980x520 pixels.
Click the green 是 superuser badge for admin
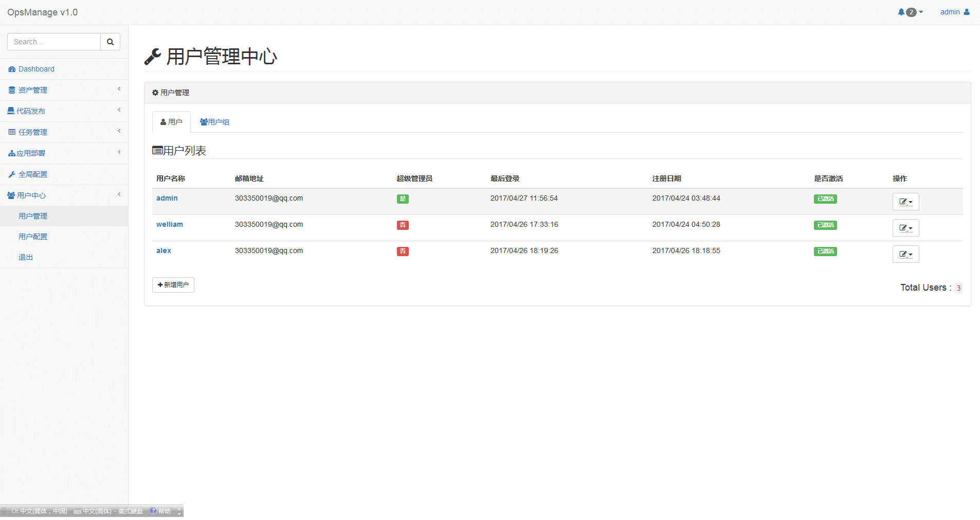(403, 199)
